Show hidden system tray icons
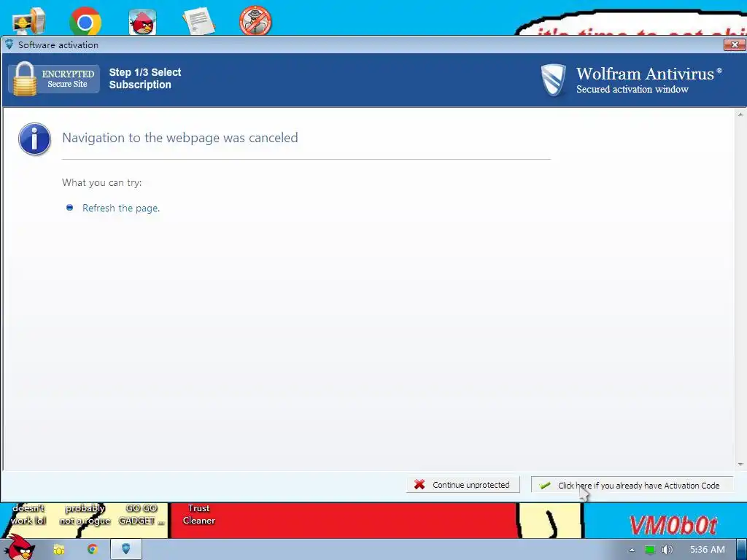The width and height of the screenshot is (747, 560). pos(632,550)
